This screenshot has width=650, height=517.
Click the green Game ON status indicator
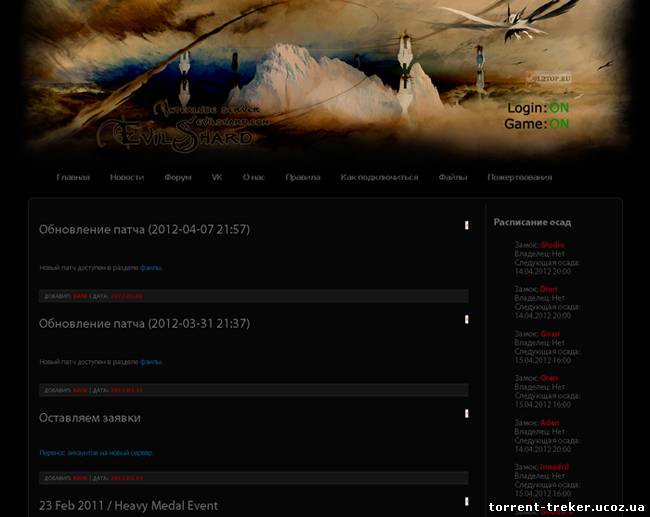(x=559, y=124)
